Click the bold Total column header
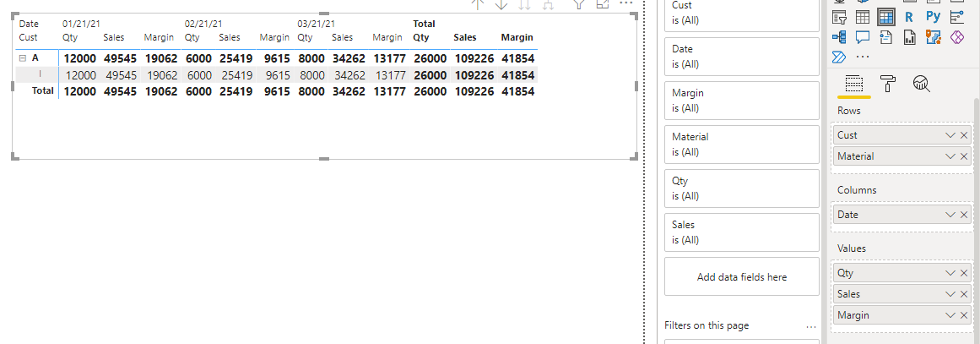Image resolution: width=980 pixels, height=344 pixels. [424, 24]
